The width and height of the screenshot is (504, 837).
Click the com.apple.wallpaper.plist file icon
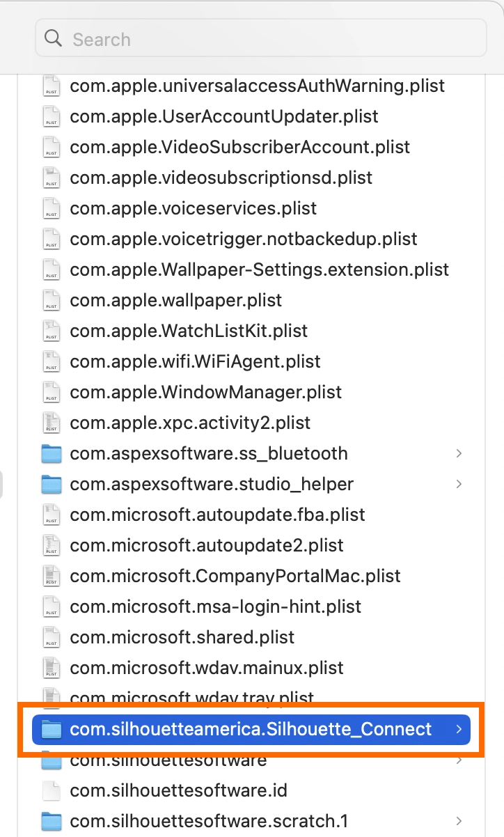(52, 301)
